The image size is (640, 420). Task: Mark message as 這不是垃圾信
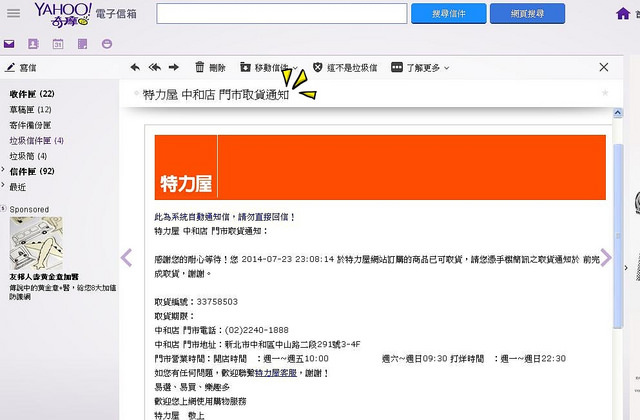coord(345,67)
